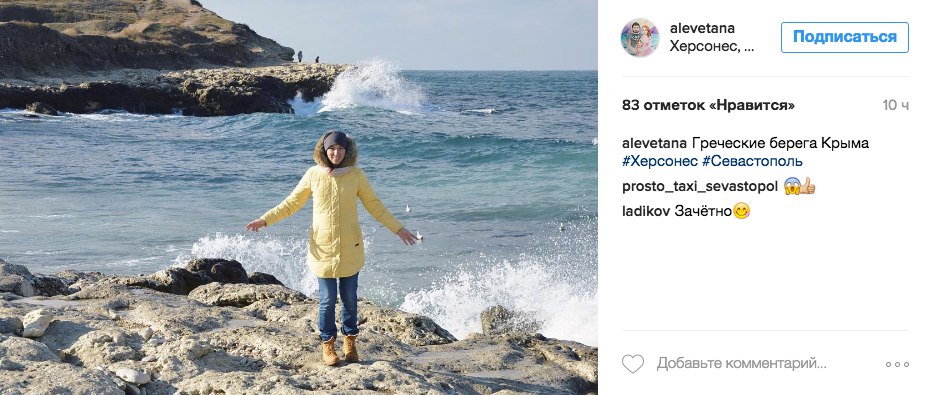930x395 pixels.
Task: View the 83 отметок «Нравится» list
Action: coord(708,106)
